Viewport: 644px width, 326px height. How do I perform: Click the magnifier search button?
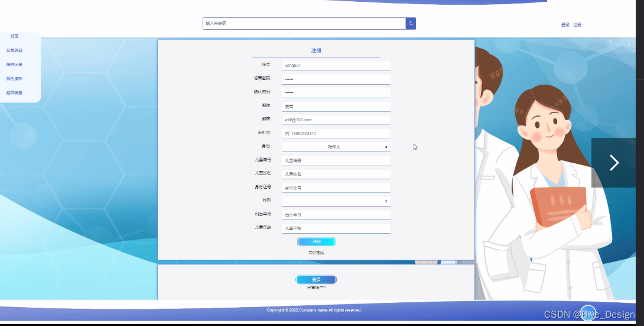point(411,24)
